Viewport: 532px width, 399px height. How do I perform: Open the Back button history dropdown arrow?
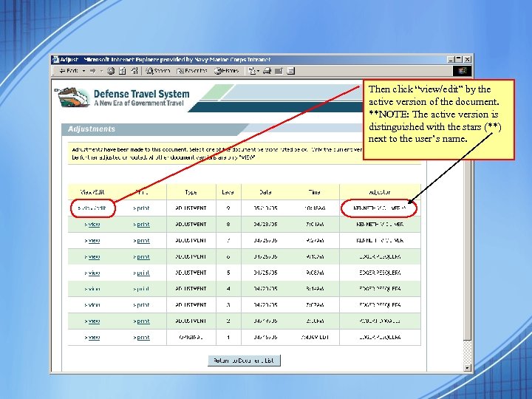click(x=83, y=71)
